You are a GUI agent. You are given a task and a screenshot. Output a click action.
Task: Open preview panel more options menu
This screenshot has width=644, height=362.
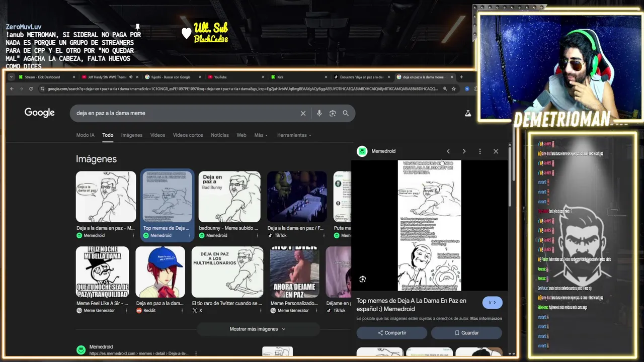click(480, 151)
